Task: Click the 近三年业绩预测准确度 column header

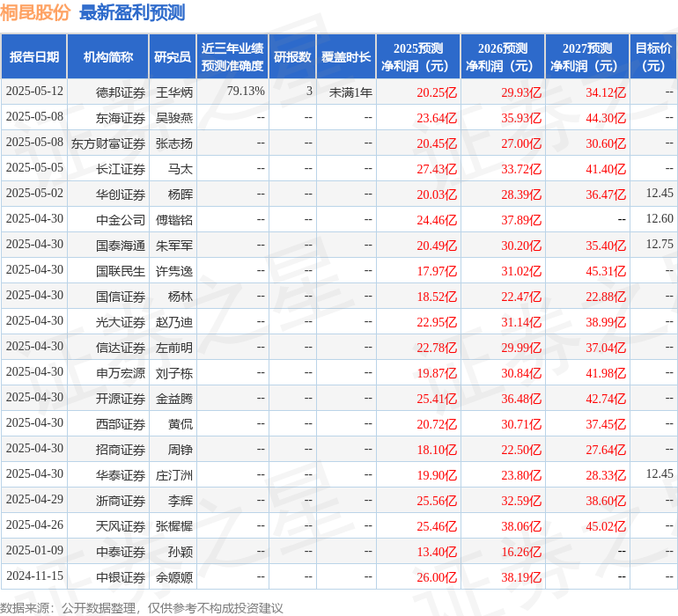Action: click(232, 57)
